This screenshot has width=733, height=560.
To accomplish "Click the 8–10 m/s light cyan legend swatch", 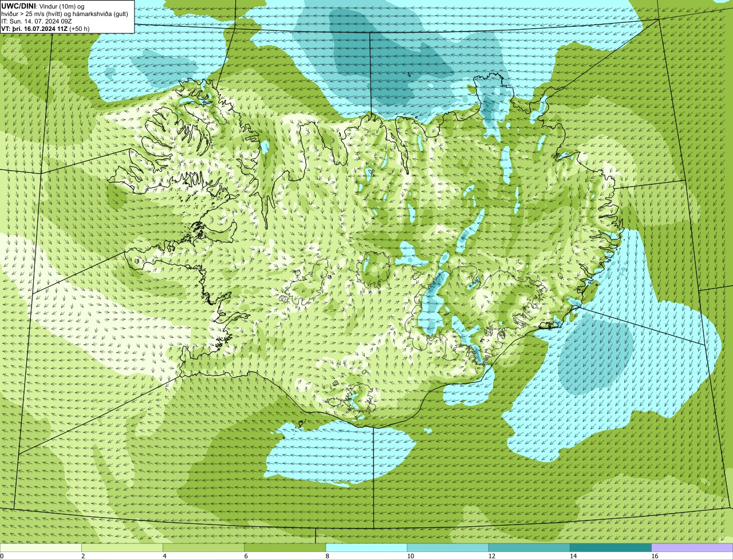I will tap(366, 548).
